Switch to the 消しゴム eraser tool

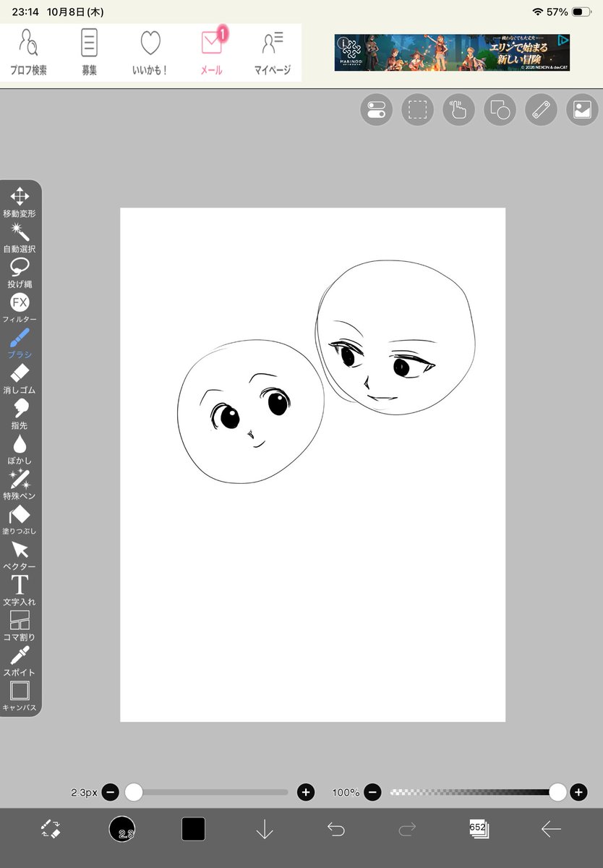[x=20, y=378]
